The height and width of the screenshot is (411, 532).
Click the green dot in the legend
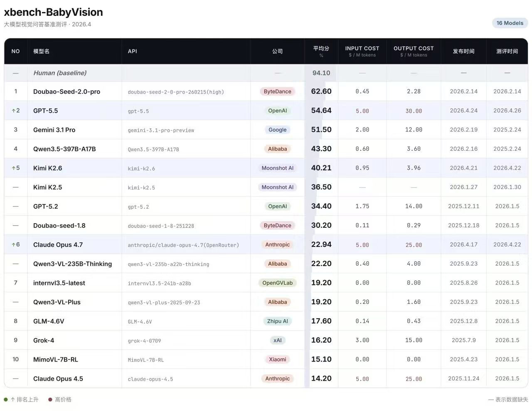click(6, 400)
